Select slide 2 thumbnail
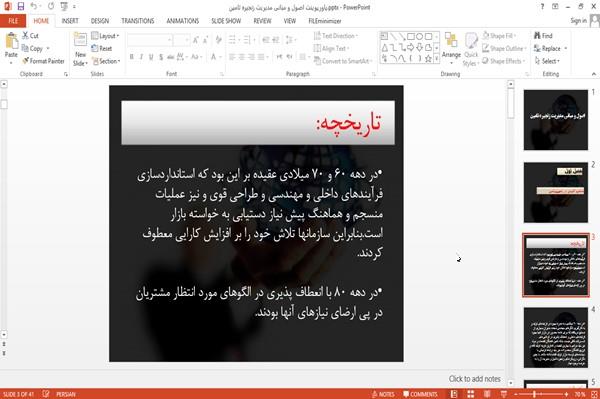 click(x=556, y=192)
